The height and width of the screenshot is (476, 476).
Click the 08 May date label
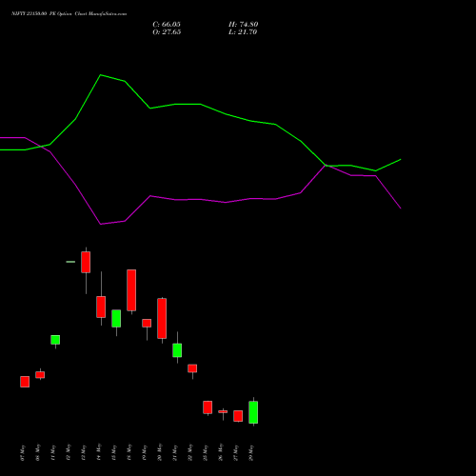point(38,453)
